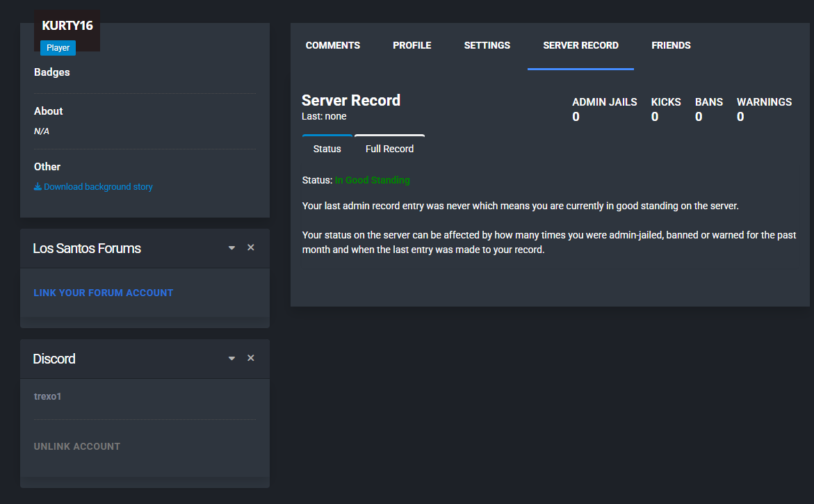This screenshot has height=504, width=814.
Task: Select the Server Record tab
Action: click(580, 45)
